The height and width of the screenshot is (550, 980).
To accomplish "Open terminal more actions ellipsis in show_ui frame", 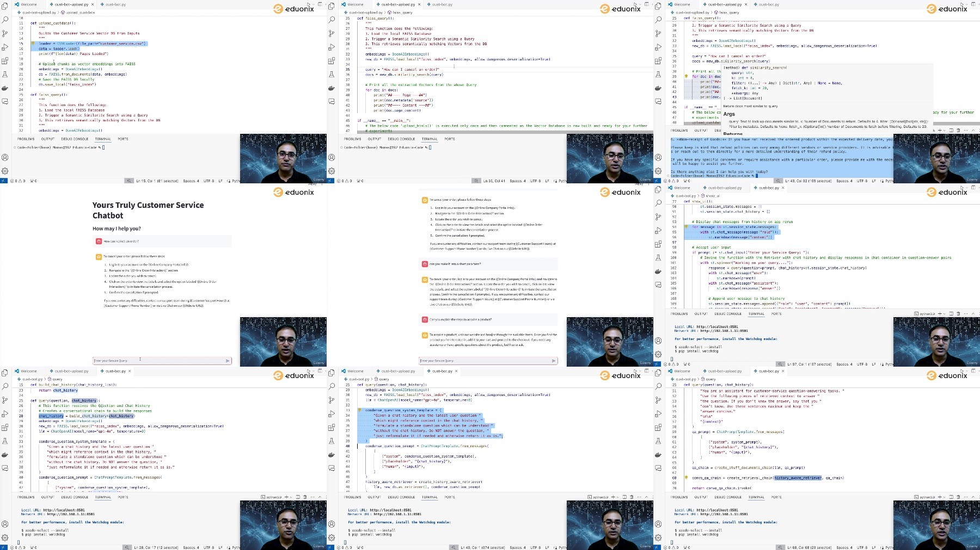I will pyautogui.click(x=966, y=313).
